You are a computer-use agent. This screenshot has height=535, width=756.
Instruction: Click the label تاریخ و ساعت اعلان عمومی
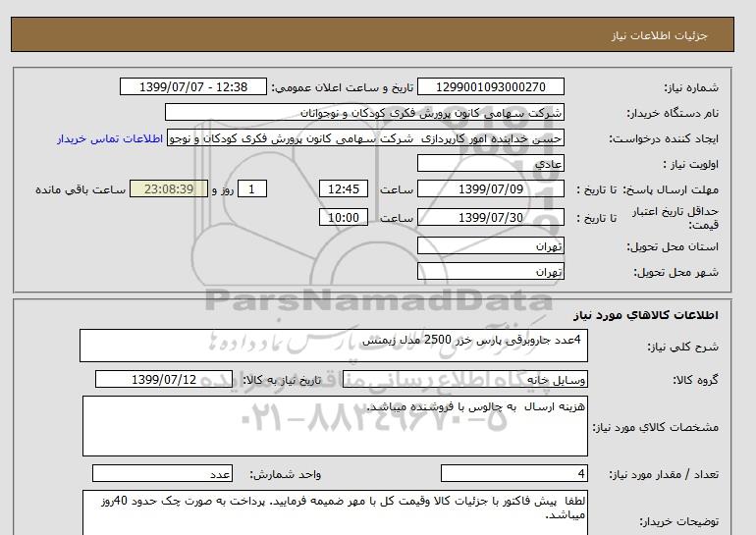[x=343, y=87]
